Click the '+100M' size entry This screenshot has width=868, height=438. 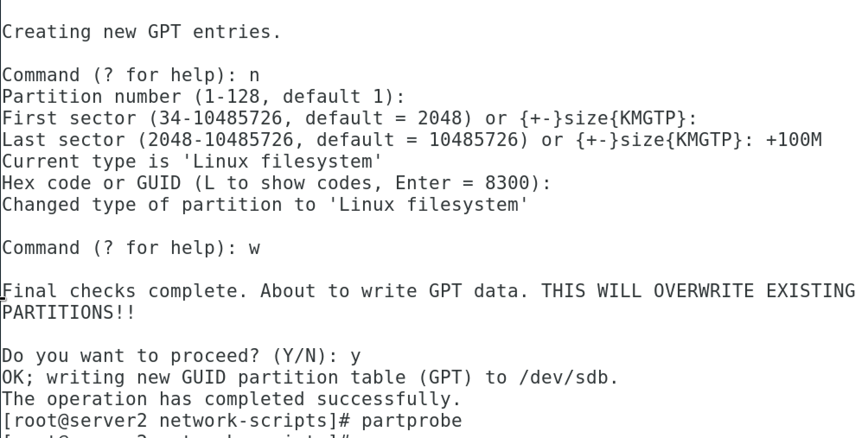[x=793, y=140]
